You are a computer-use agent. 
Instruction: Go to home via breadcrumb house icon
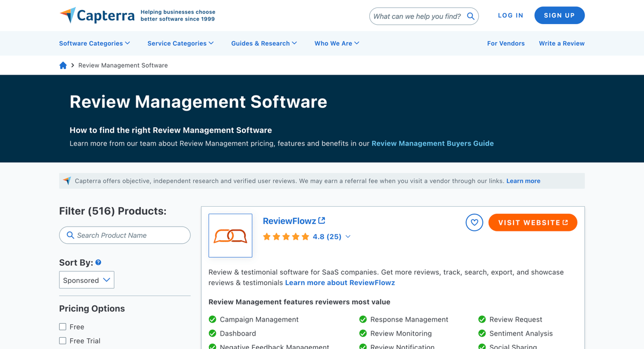pyautogui.click(x=63, y=66)
